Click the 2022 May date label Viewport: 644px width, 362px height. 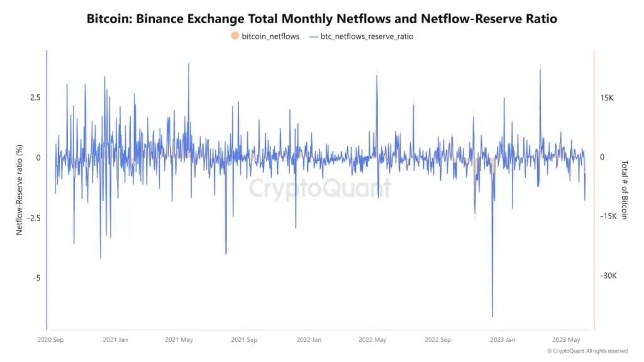click(x=373, y=339)
